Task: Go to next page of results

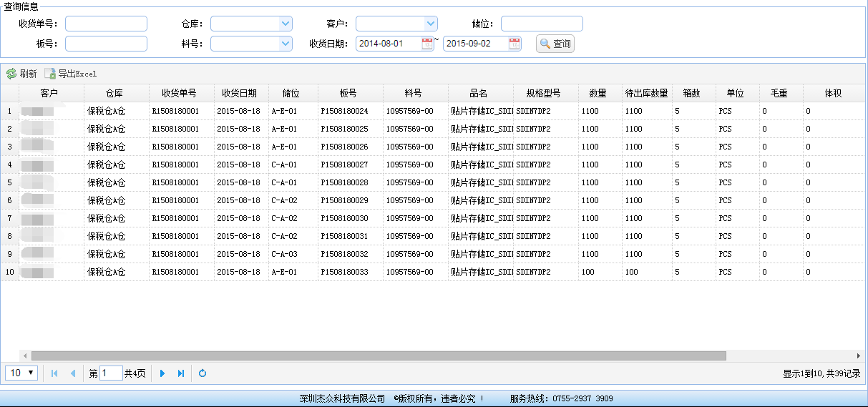Action: [162, 373]
